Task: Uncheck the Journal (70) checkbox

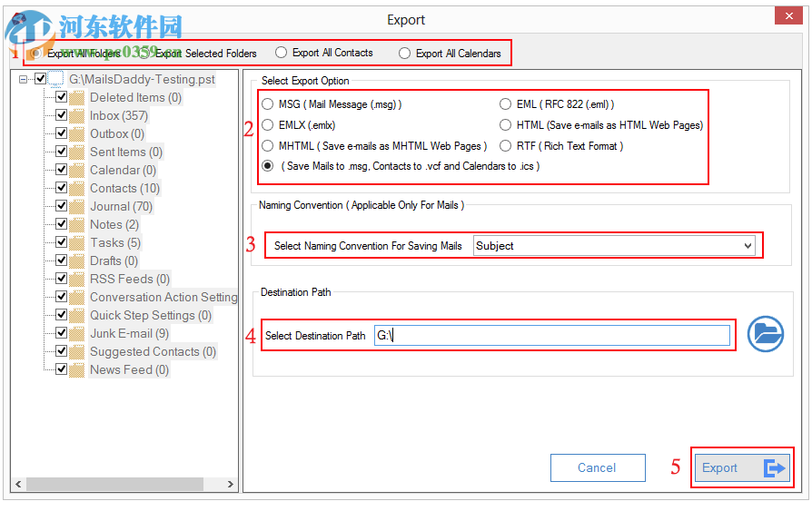Action: (61, 205)
